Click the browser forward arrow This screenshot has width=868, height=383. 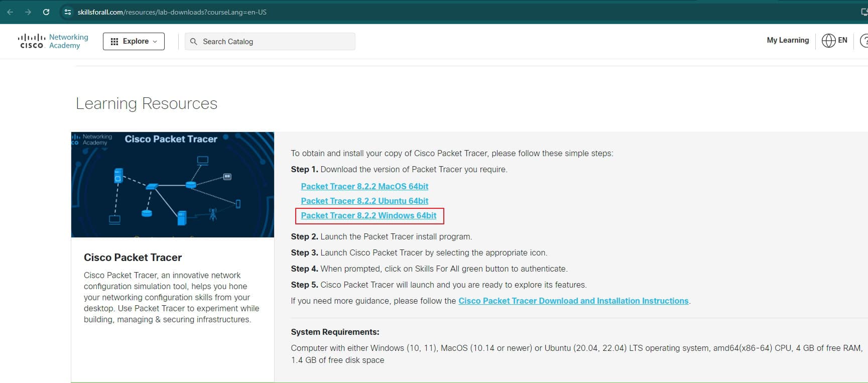tap(28, 12)
